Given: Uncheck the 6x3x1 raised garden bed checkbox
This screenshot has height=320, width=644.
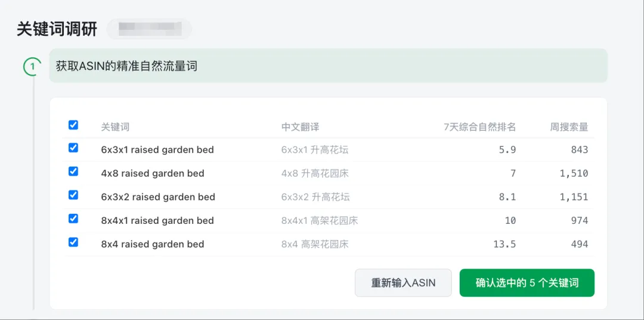Looking at the screenshot, I should click(x=73, y=148).
